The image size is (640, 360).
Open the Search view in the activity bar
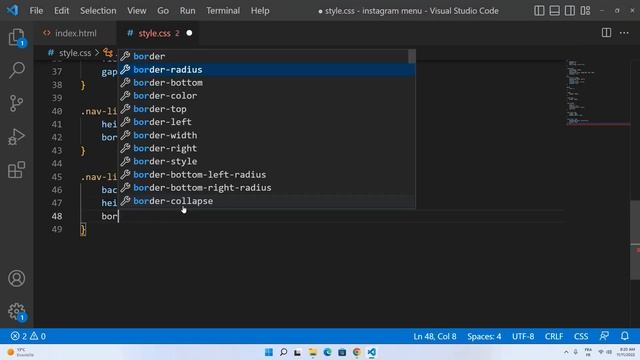16,70
